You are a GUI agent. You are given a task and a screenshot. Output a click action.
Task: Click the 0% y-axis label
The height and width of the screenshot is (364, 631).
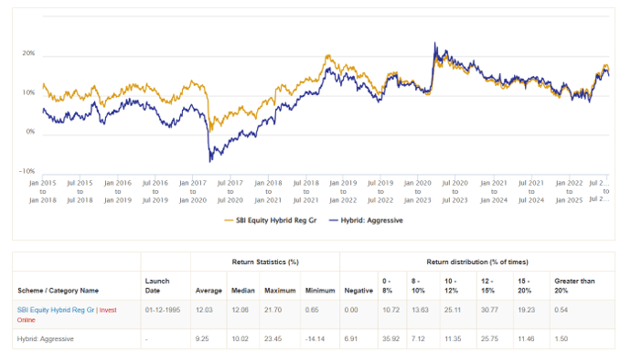(x=30, y=132)
